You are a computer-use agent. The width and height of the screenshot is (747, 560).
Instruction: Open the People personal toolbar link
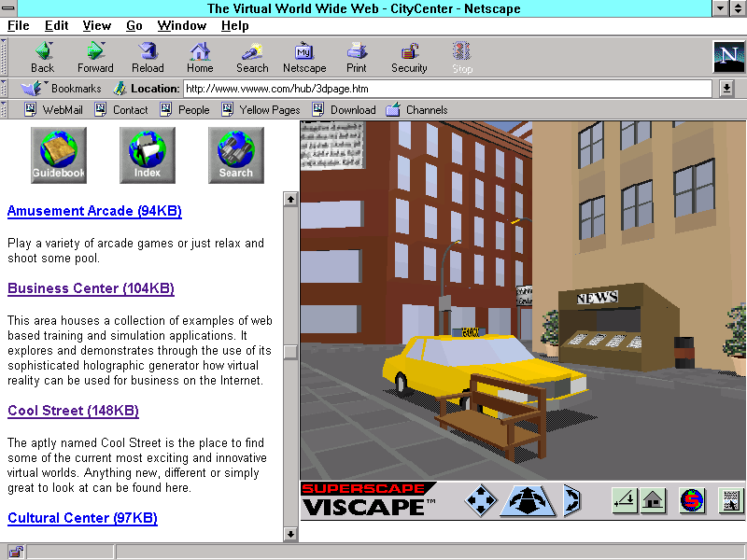pyautogui.click(x=185, y=110)
